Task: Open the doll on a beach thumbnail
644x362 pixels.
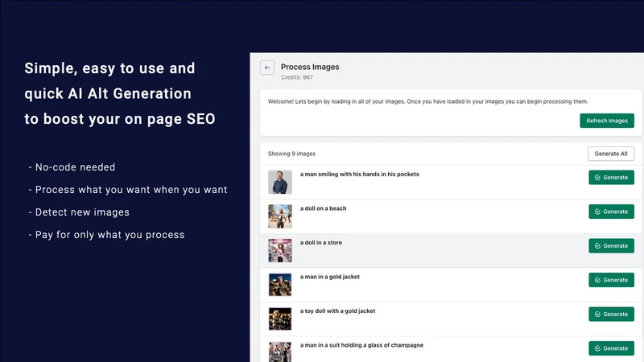Action: [x=280, y=216]
